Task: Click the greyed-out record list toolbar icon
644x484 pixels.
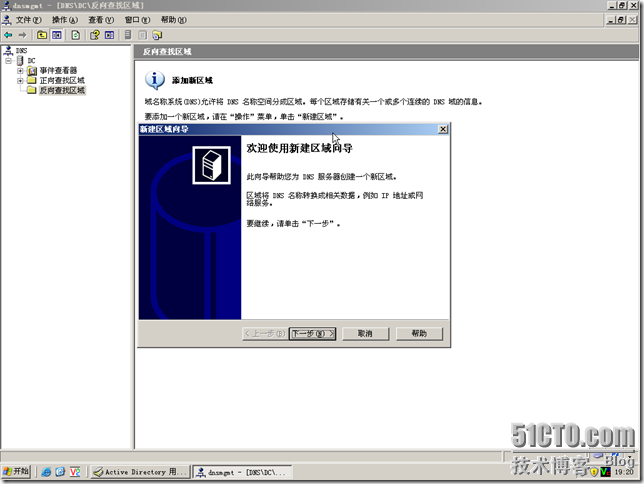Action: point(142,35)
